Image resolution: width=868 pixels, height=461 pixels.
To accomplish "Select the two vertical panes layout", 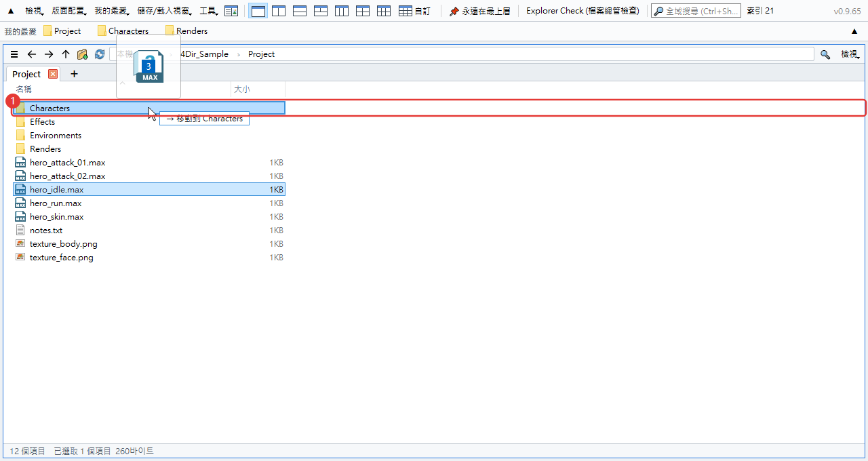I will [279, 11].
